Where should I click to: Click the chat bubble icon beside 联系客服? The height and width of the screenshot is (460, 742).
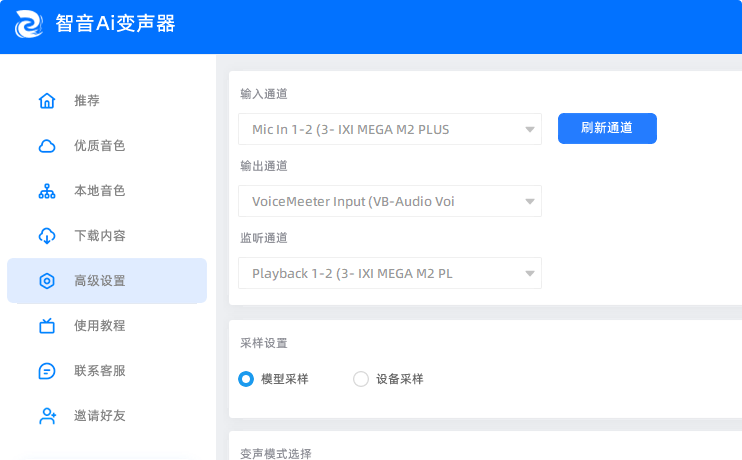click(x=47, y=371)
